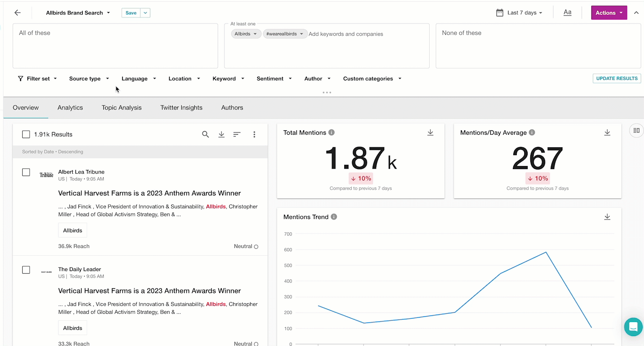Expand the Keyword filter
Image resolution: width=644 pixels, height=346 pixels.
click(x=229, y=78)
